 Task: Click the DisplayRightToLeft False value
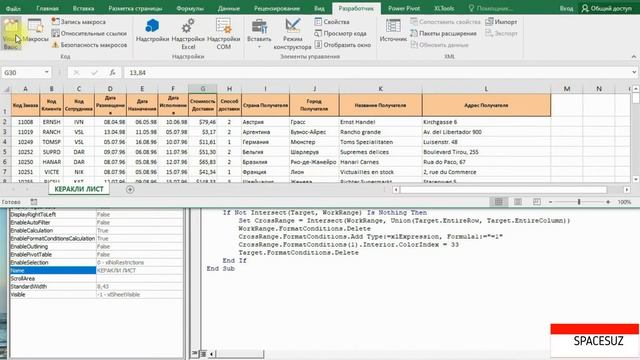(140, 214)
